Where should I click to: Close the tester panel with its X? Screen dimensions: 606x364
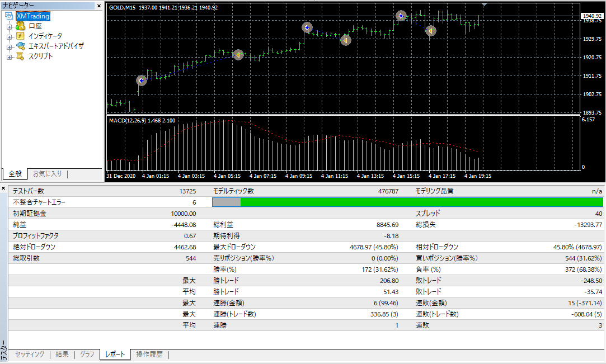tap(3, 188)
